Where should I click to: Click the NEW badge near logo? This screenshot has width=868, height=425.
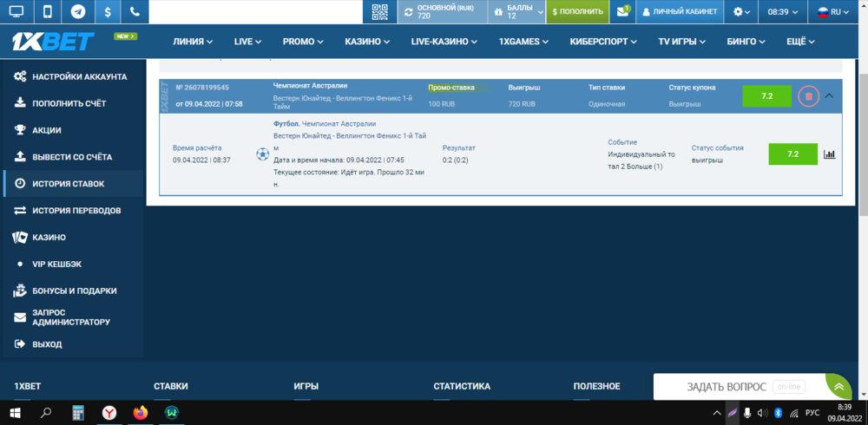126,36
